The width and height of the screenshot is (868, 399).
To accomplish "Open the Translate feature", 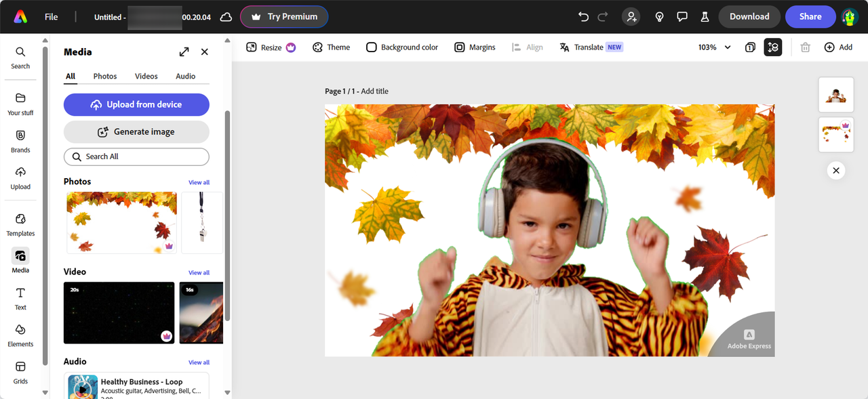I will 591,47.
